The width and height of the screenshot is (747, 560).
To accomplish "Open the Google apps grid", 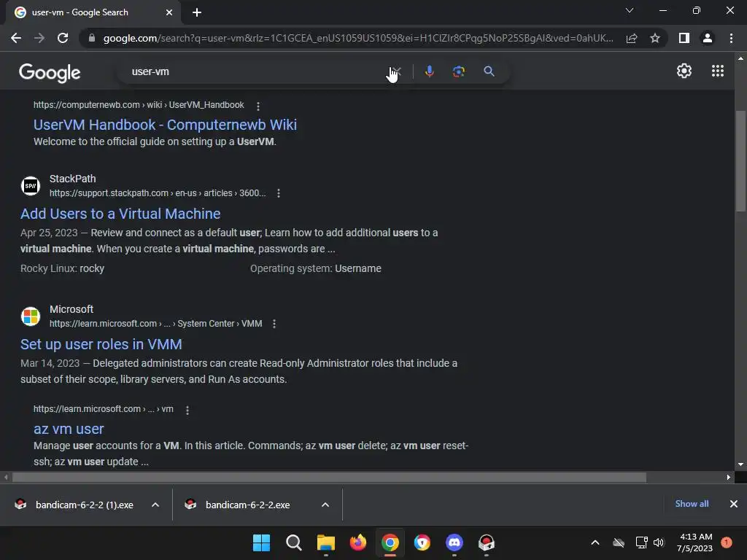I will 718,71.
